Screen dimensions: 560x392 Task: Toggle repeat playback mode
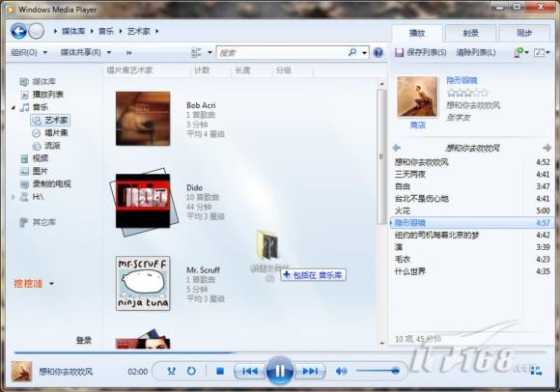click(x=191, y=371)
